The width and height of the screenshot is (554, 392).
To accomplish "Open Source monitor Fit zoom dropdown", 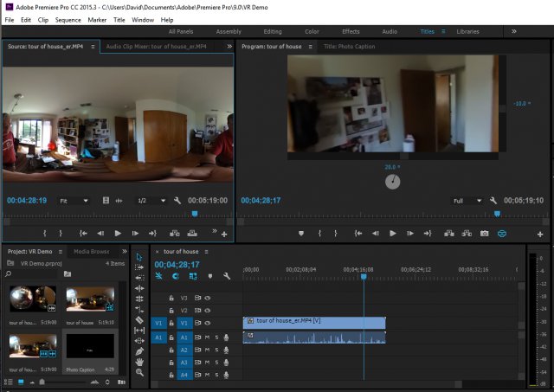I will (74, 201).
